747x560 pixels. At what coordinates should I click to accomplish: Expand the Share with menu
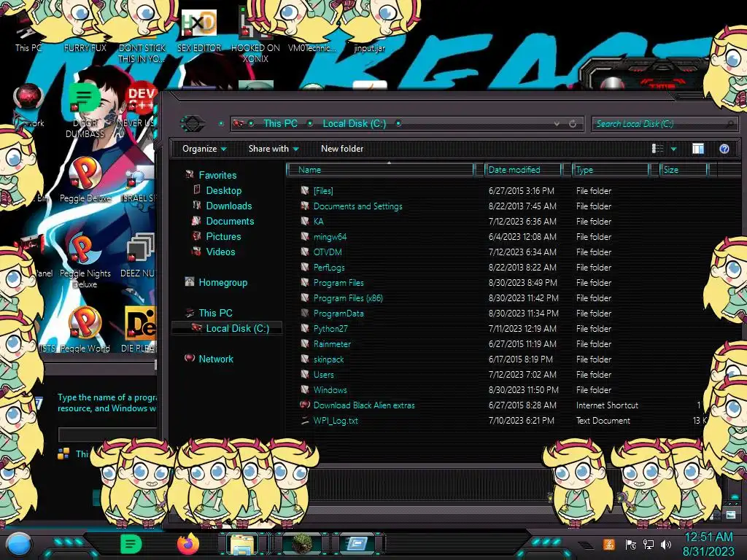pyautogui.click(x=274, y=149)
